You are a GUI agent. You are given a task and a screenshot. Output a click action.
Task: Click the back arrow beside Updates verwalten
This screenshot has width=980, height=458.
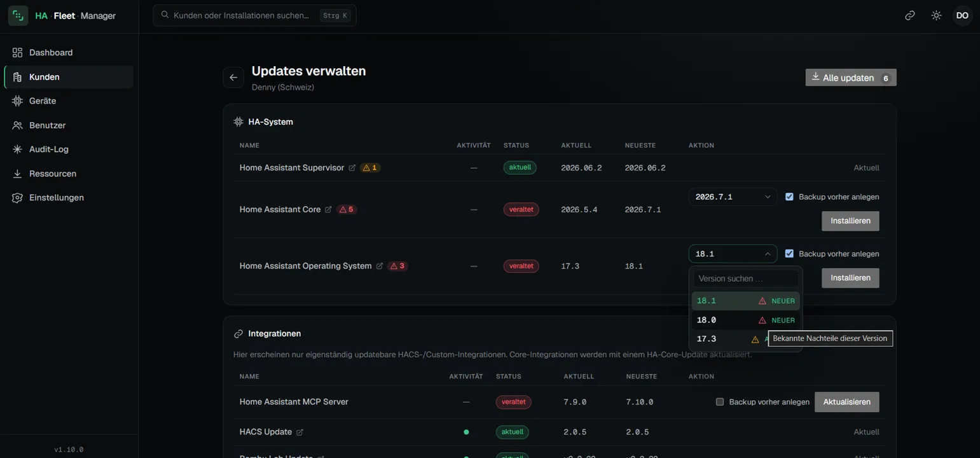click(x=233, y=78)
